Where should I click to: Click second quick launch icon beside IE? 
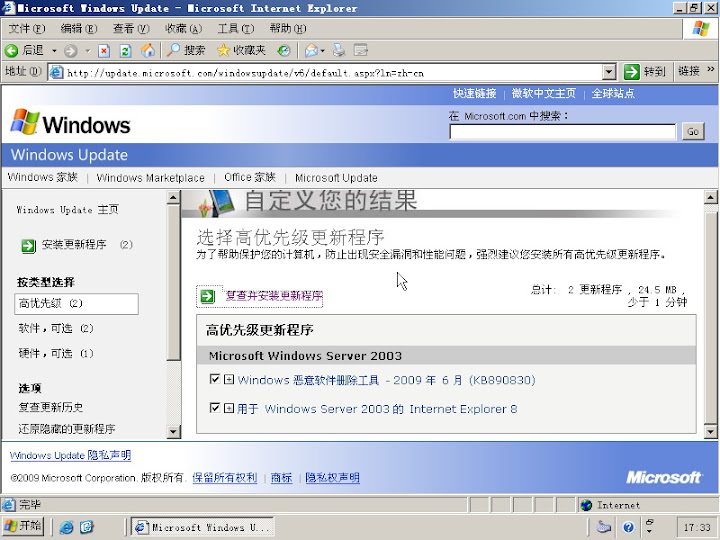coord(87,527)
